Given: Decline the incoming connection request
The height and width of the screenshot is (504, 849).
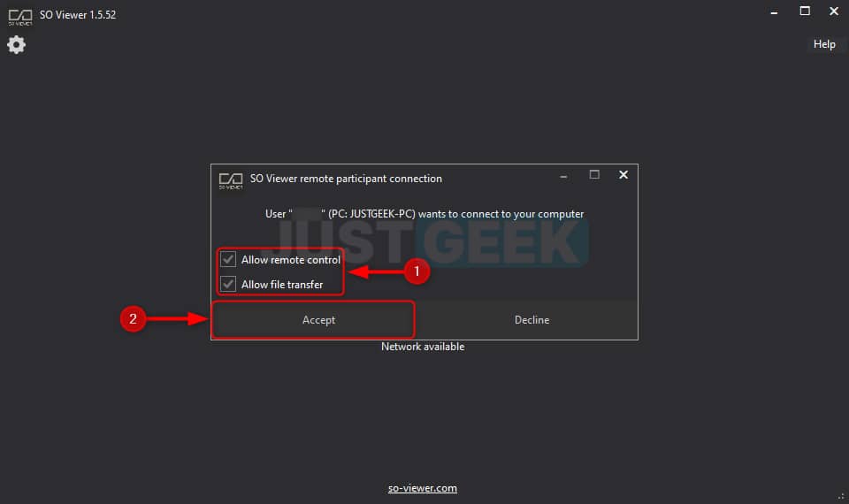Looking at the screenshot, I should pos(532,320).
